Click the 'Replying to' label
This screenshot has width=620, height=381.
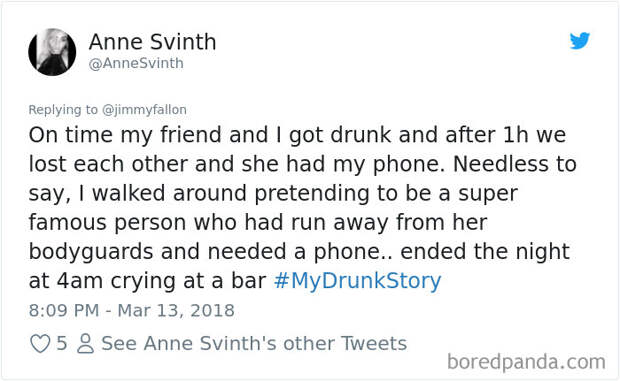pyautogui.click(x=63, y=109)
